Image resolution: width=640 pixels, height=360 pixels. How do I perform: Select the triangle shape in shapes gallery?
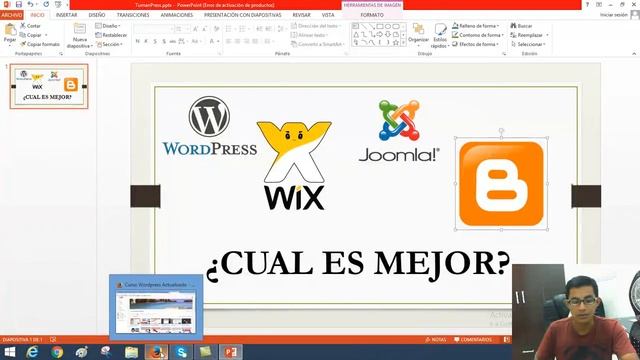356,35
